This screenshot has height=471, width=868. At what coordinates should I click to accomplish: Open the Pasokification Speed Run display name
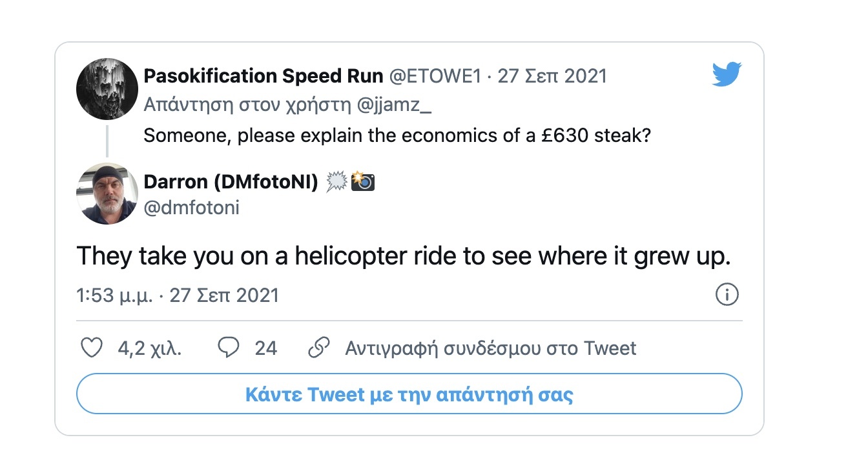tap(263, 76)
